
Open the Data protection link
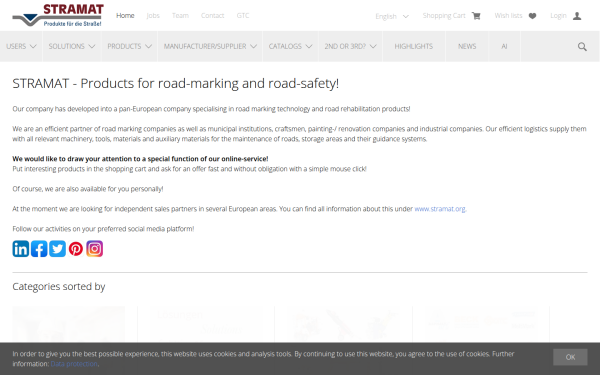pyautogui.click(x=74, y=364)
